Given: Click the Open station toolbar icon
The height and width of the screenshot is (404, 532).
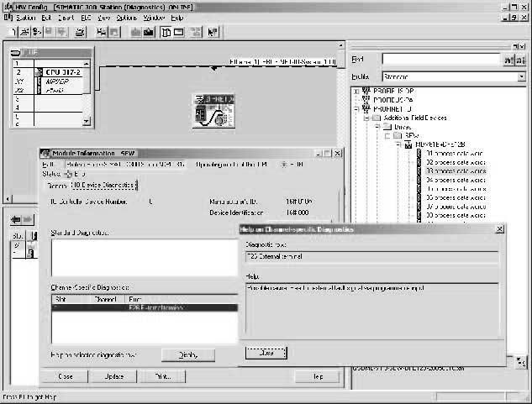Looking at the screenshot, I should [x=24, y=32].
